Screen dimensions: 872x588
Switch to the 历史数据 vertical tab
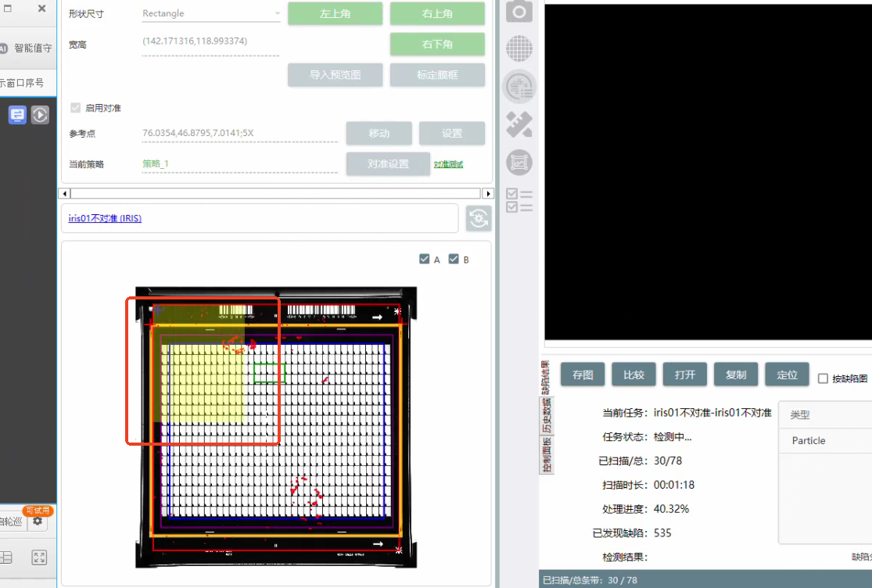coord(547,416)
